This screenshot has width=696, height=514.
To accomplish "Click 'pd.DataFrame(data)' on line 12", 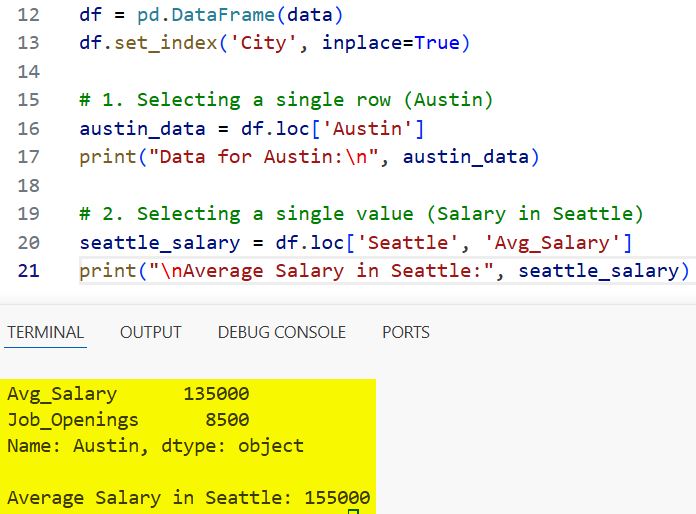I will tap(240, 15).
